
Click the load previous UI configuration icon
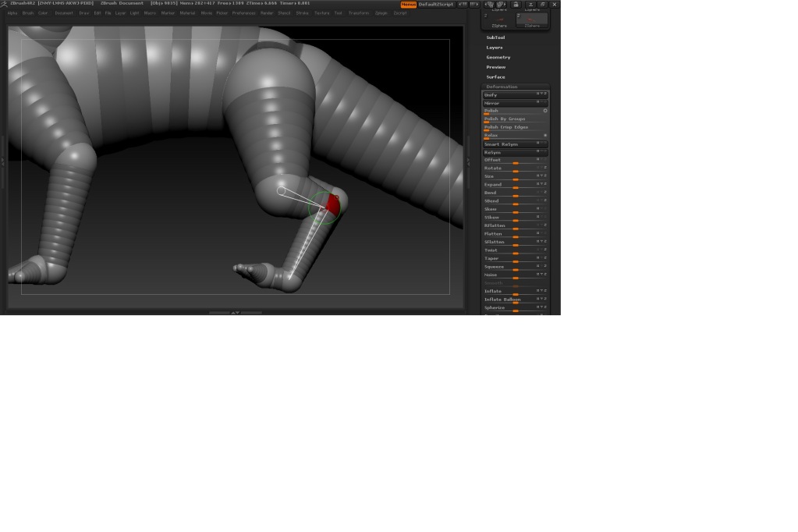[x=489, y=4]
